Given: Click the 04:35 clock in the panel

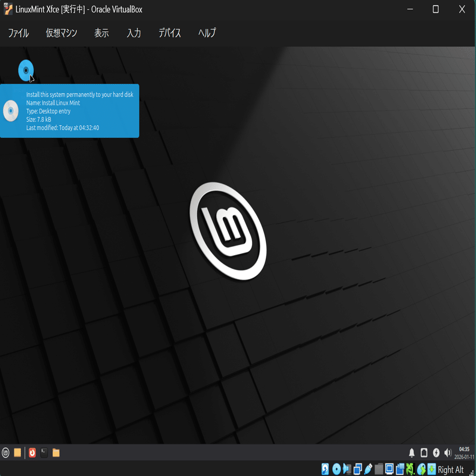Looking at the screenshot, I should (464, 449).
